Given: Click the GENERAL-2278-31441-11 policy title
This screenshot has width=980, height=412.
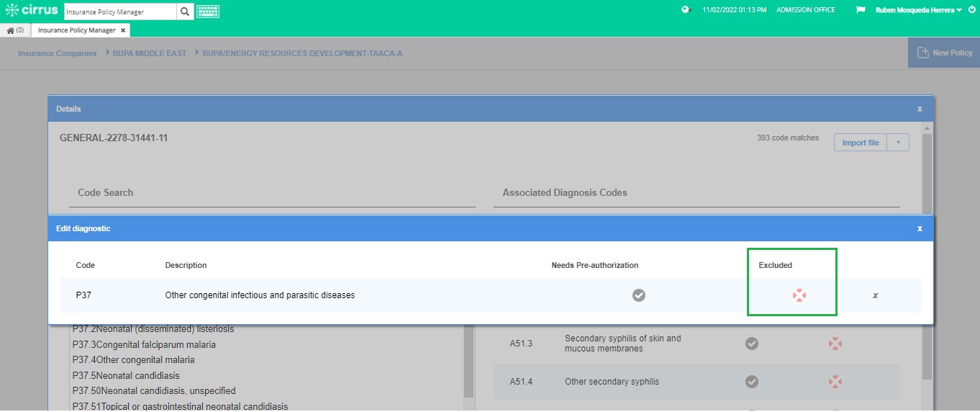Looking at the screenshot, I should coord(114,138).
